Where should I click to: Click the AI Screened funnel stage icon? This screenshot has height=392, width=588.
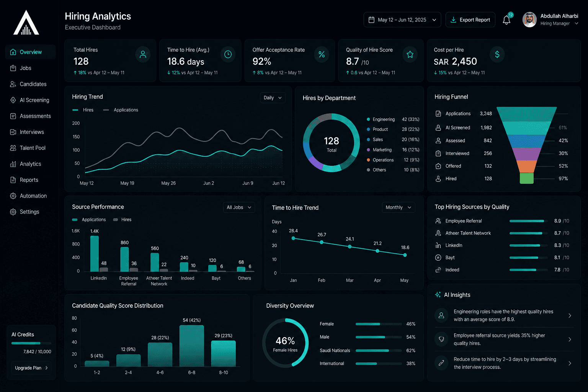point(438,127)
